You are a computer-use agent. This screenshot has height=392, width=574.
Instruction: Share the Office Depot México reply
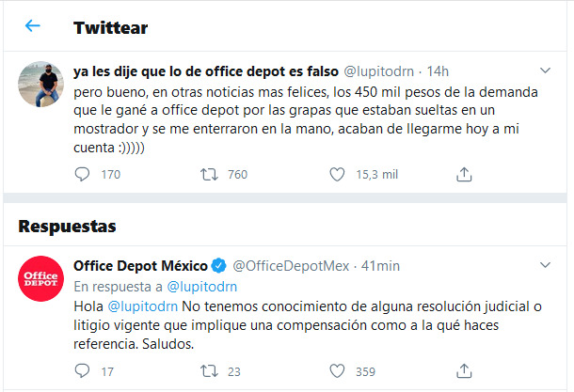pyautogui.click(x=463, y=370)
